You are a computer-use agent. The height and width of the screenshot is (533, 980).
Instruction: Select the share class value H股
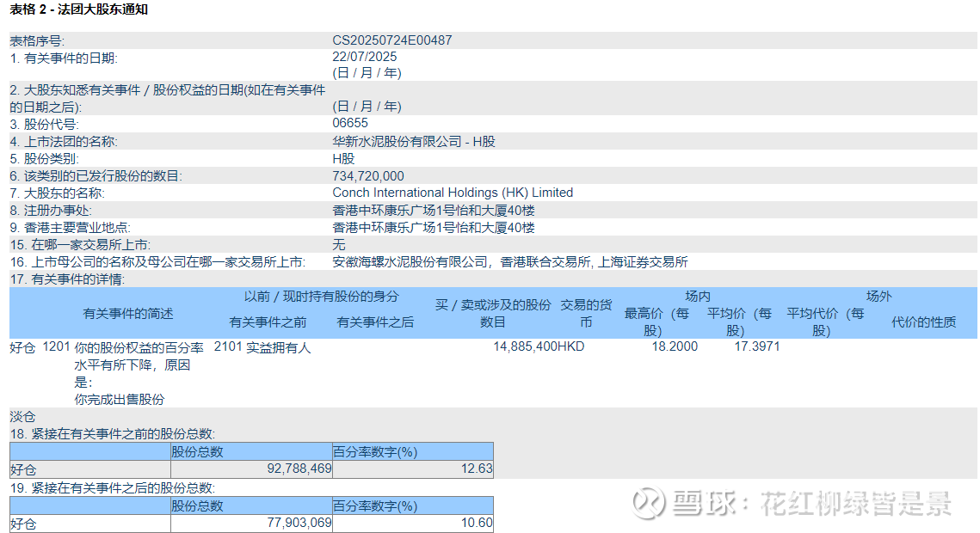coord(344,159)
